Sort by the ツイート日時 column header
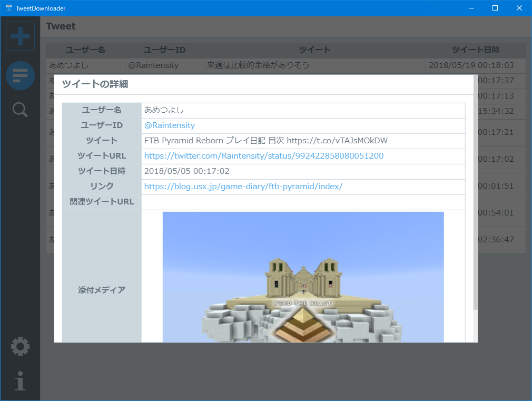 pos(474,50)
